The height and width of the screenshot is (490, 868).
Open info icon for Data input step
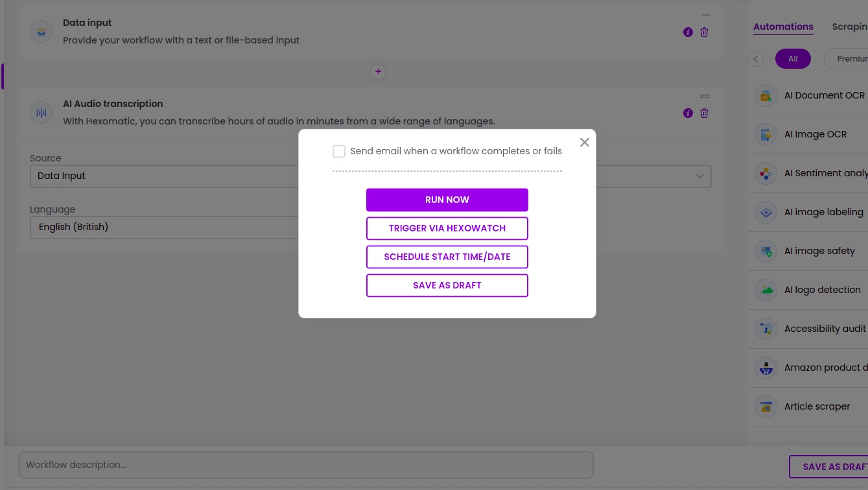click(x=688, y=32)
